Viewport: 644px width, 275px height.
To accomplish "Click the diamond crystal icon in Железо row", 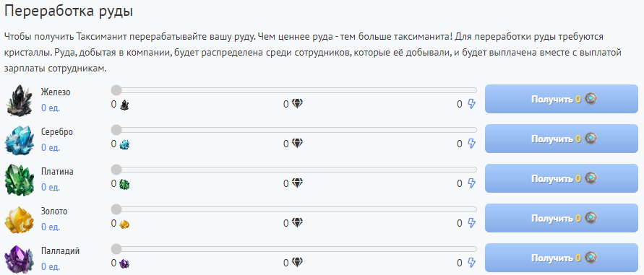I will click(297, 104).
